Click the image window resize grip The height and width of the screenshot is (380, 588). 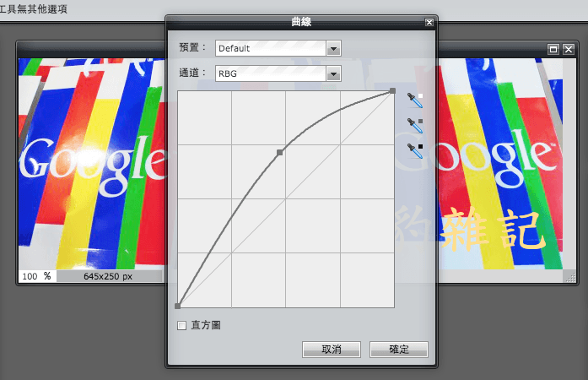click(x=569, y=276)
